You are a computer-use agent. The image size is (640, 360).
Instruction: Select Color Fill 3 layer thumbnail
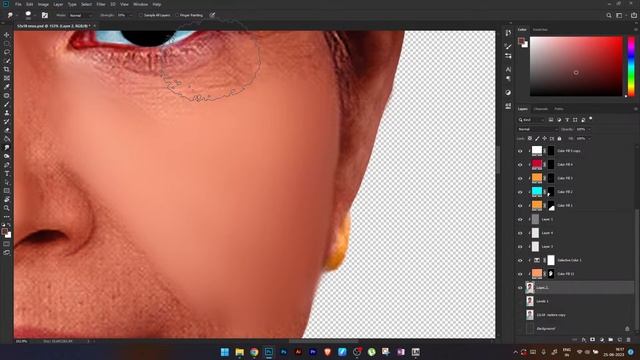[x=537, y=178]
